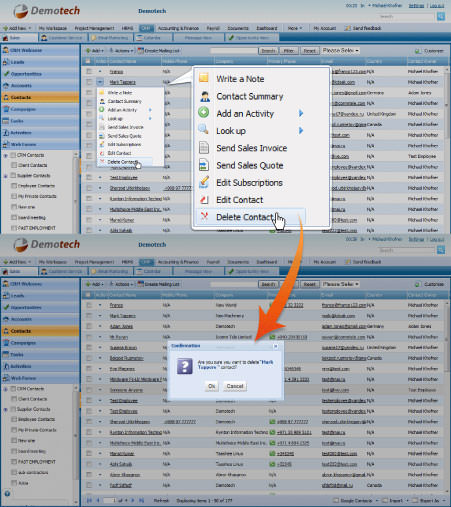This screenshot has height=507, width=451.
Task: Click the header search magnifier icon in upper screenshot
Action: pos(441,16)
